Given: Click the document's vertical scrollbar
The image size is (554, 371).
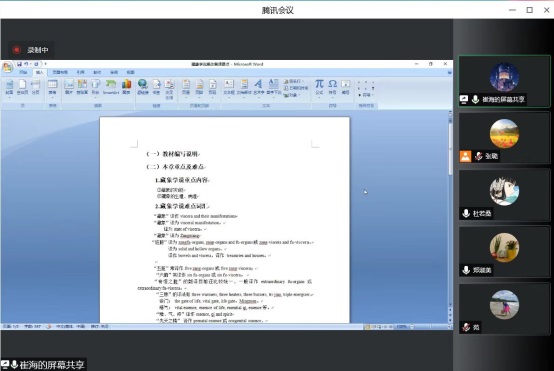Looking at the screenshot, I should pos(450,216).
